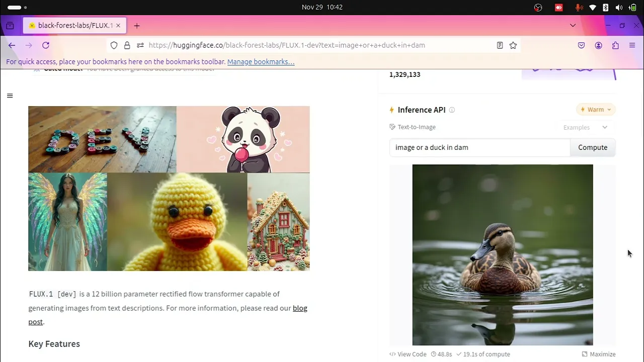Click the Key Features heading
Image resolution: width=644 pixels, height=362 pixels.
[x=54, y=344]
